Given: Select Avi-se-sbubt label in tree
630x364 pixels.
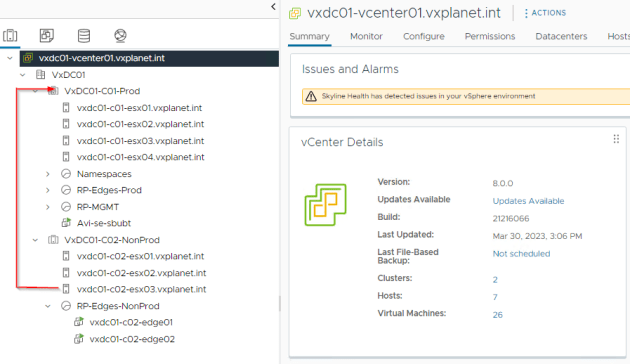Looking at the screenshot, I should point(104,223).
